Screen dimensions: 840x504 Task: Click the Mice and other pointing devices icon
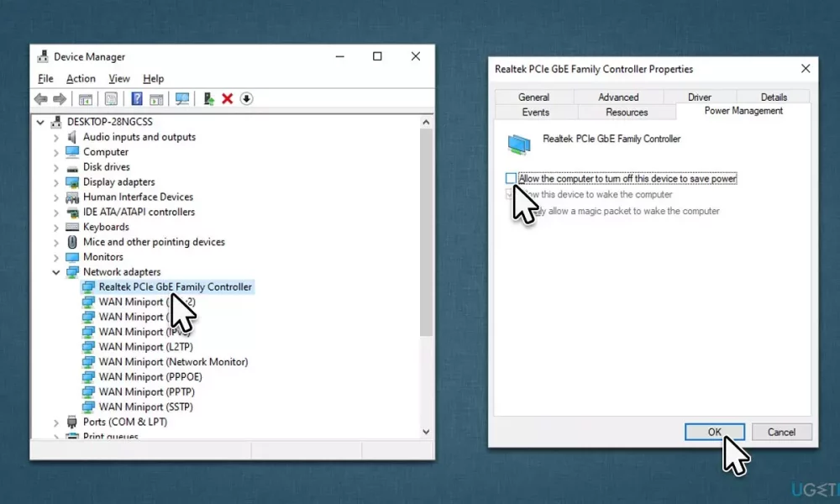point(71,242)
